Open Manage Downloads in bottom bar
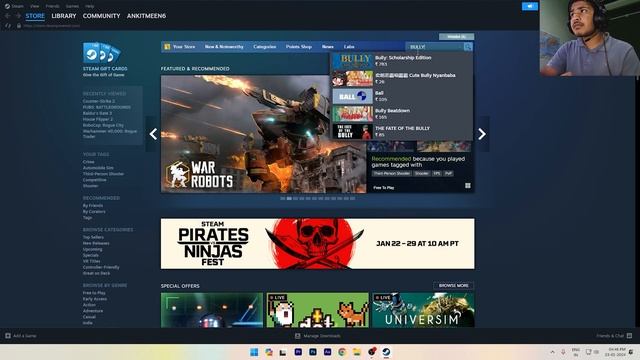The image size is (640, 360). tap(318, 336)
